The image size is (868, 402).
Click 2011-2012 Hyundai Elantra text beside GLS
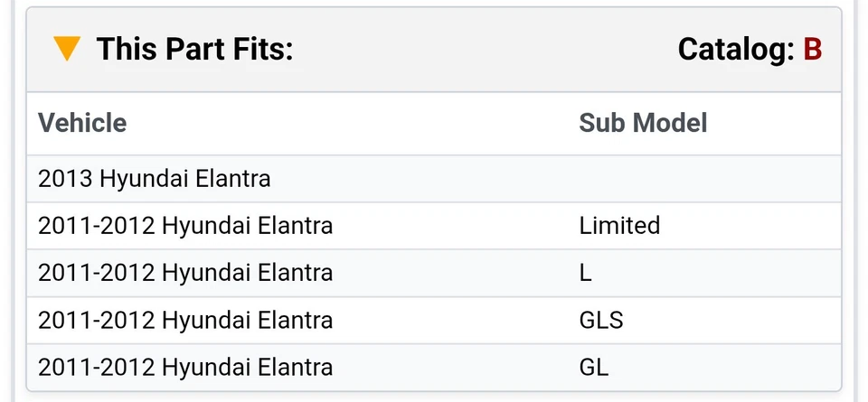coord(185,320)
